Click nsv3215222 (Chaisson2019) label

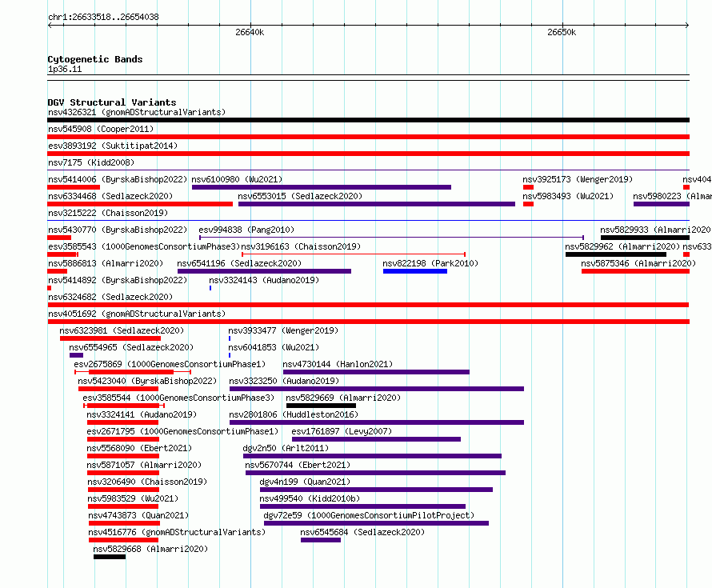tap(108, 213)
